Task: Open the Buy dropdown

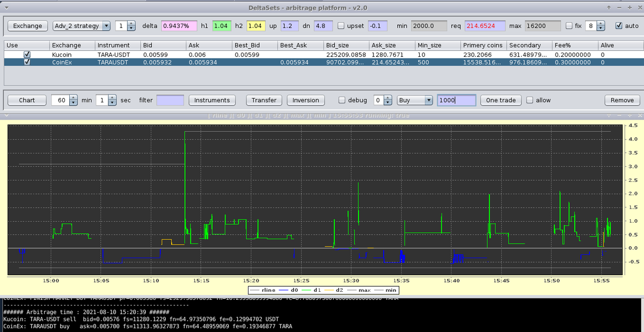Action: point(415,100)
